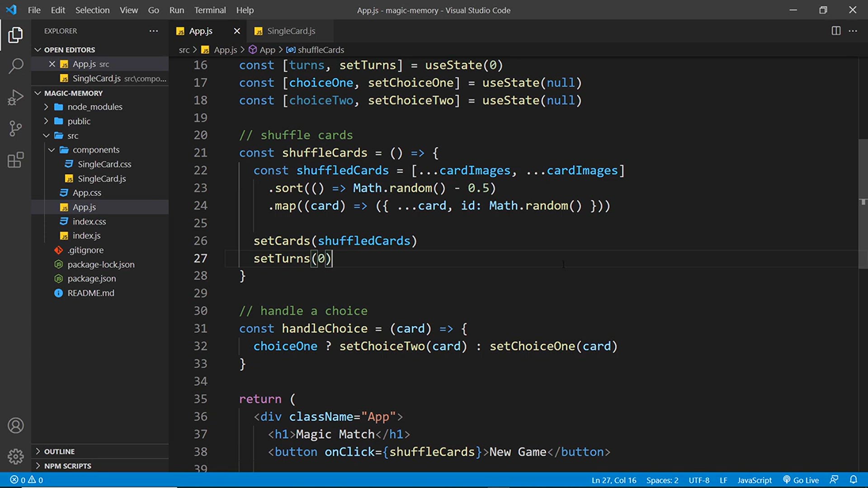The height and width of the screenshot is (488, 868).
Task: Open the Selection menu
Action: coord(92,10)
